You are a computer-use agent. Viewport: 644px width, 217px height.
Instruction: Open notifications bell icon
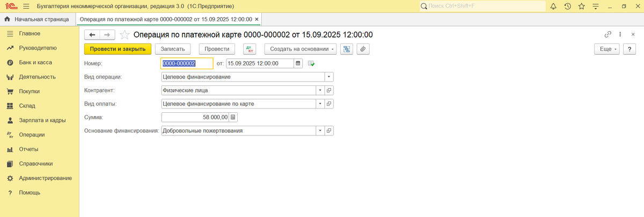[553, 6]
